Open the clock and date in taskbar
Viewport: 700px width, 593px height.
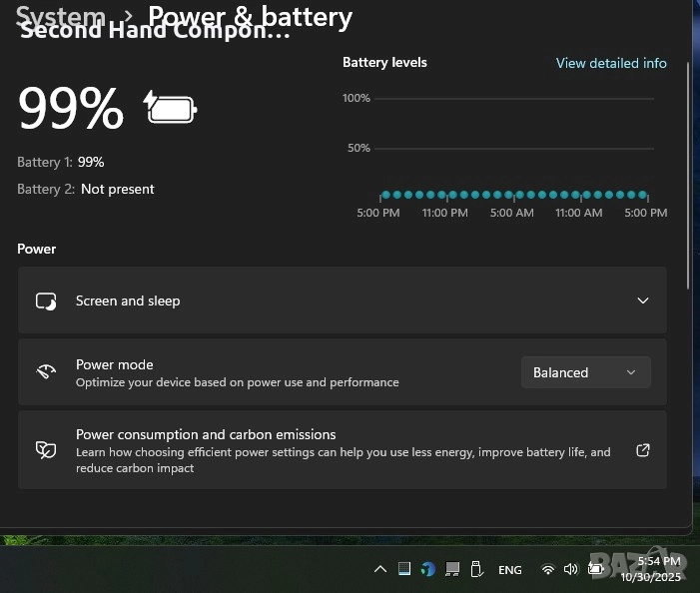pyautogui.click(x=652, y=569)
